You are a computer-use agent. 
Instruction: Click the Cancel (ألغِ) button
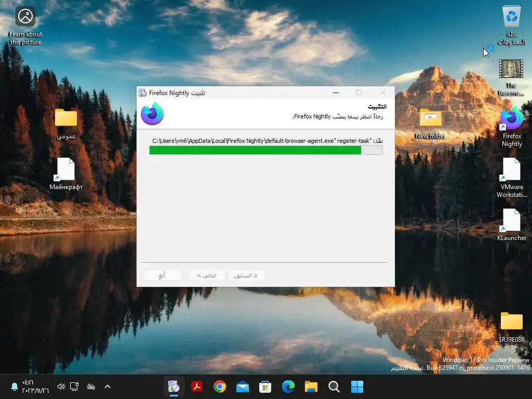tap(162, 275)
